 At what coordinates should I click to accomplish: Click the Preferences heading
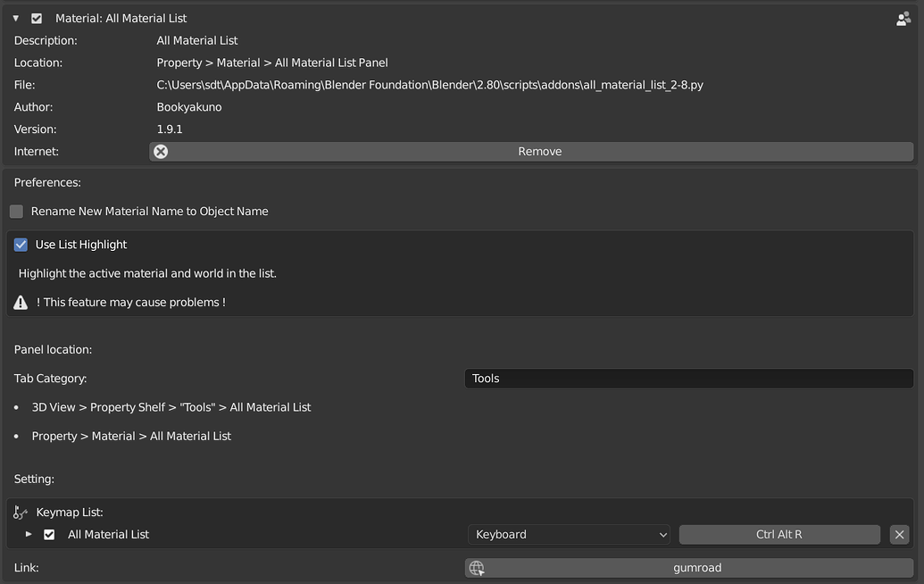tap(47, 183)
